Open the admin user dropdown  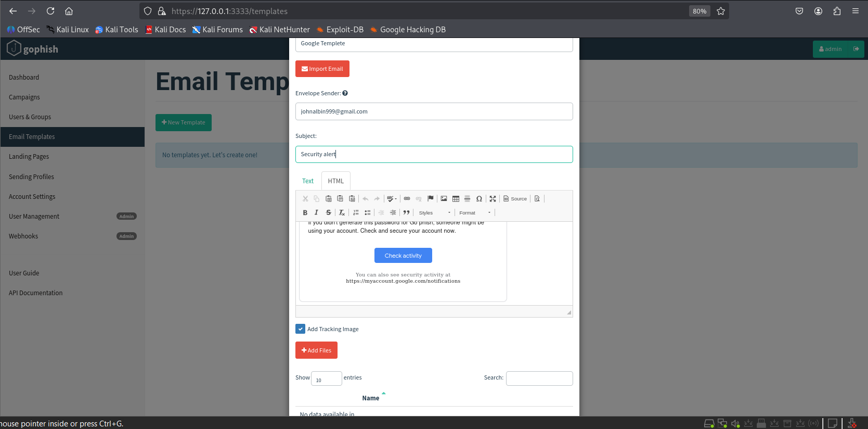[x=830, y=49]
